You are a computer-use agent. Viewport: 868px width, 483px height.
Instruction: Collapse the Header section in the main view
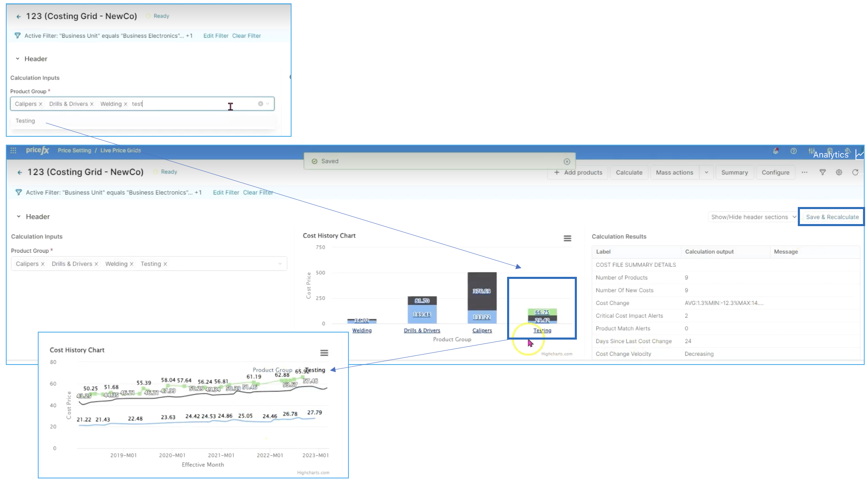tap(19, 217)
